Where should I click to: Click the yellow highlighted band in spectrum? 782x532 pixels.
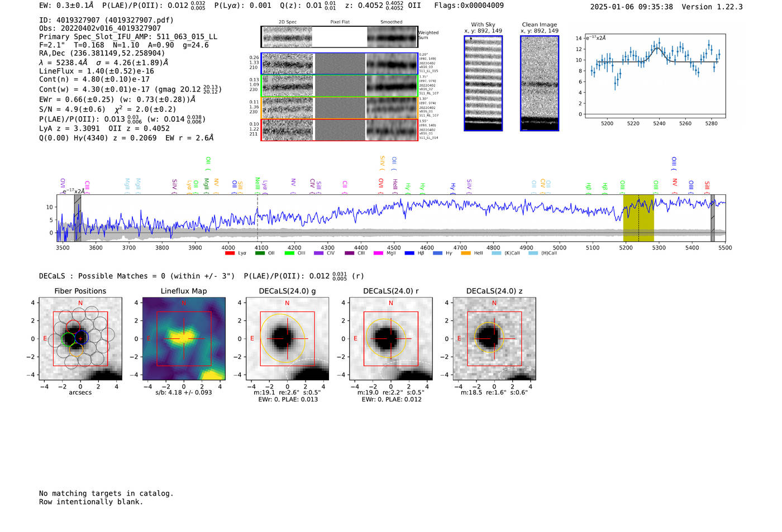pyautogui.click(x=638, y=218)
